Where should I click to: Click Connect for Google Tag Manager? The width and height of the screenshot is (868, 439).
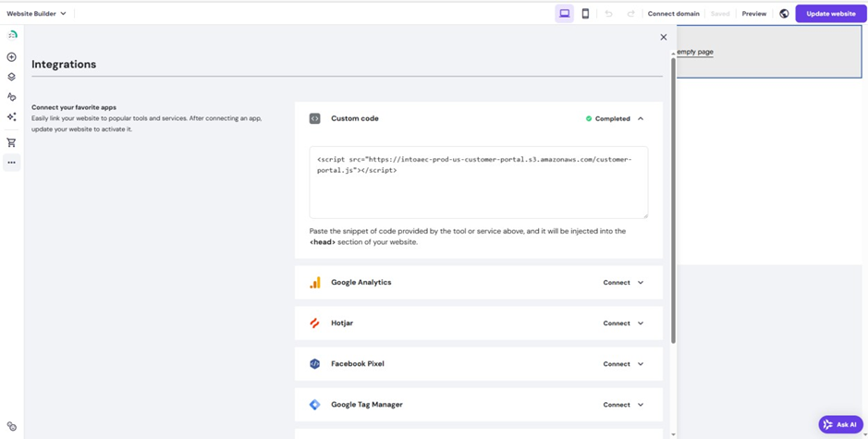(617, 405)
